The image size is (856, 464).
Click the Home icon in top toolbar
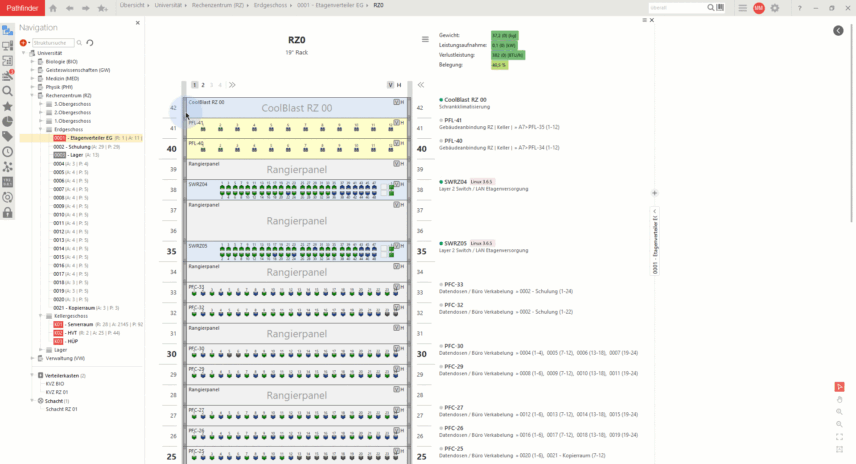pyautogui.click(x=54, y=7)
